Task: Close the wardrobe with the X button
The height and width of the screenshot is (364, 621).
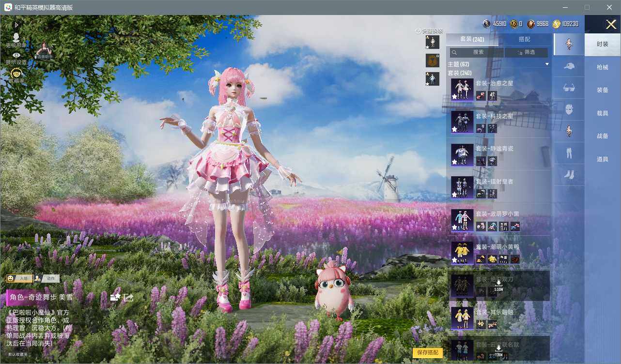Action: pos(611,25)
